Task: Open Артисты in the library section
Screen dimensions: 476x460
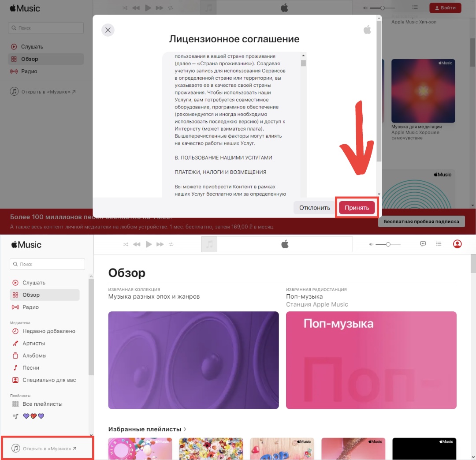Action: pos(45,343)
